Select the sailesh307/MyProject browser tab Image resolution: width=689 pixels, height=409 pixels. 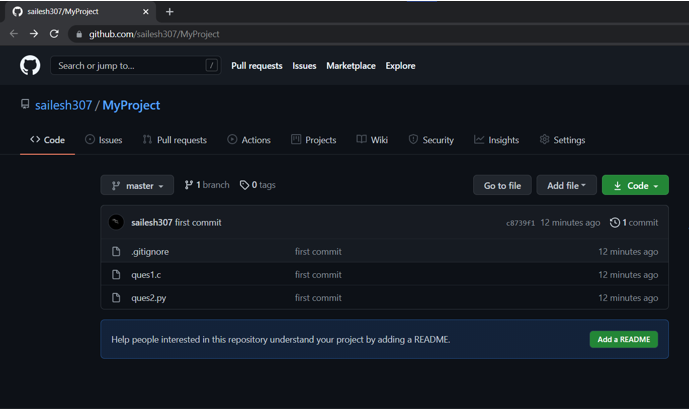[x=79, y=12]
